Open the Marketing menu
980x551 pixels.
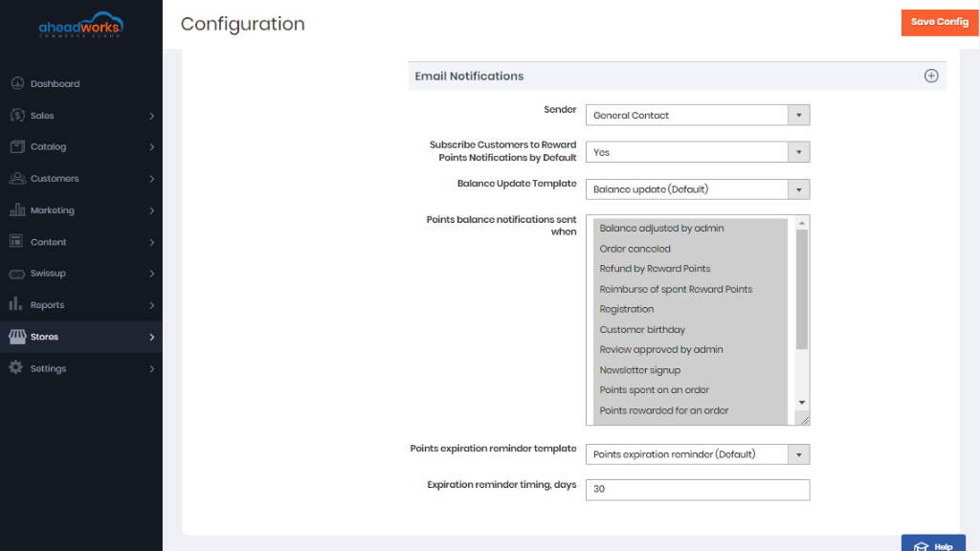(x=81, y=209)
